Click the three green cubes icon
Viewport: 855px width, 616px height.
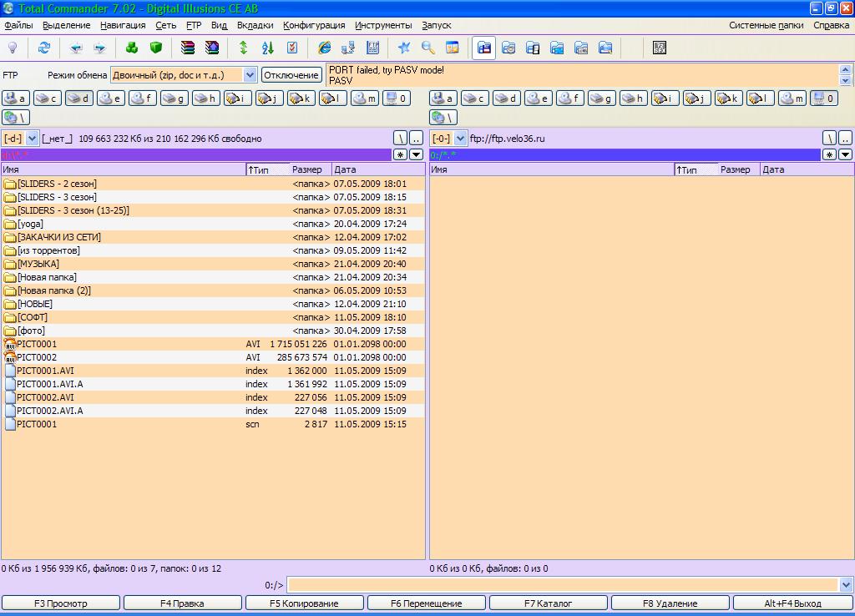point(132,48)
